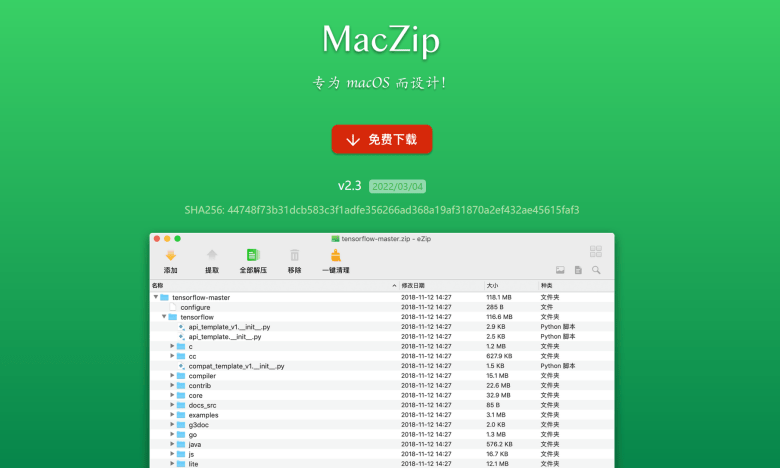Screen dimensions: 780x468
Task: Click the 免费下载 free download button
Action: 382,139
